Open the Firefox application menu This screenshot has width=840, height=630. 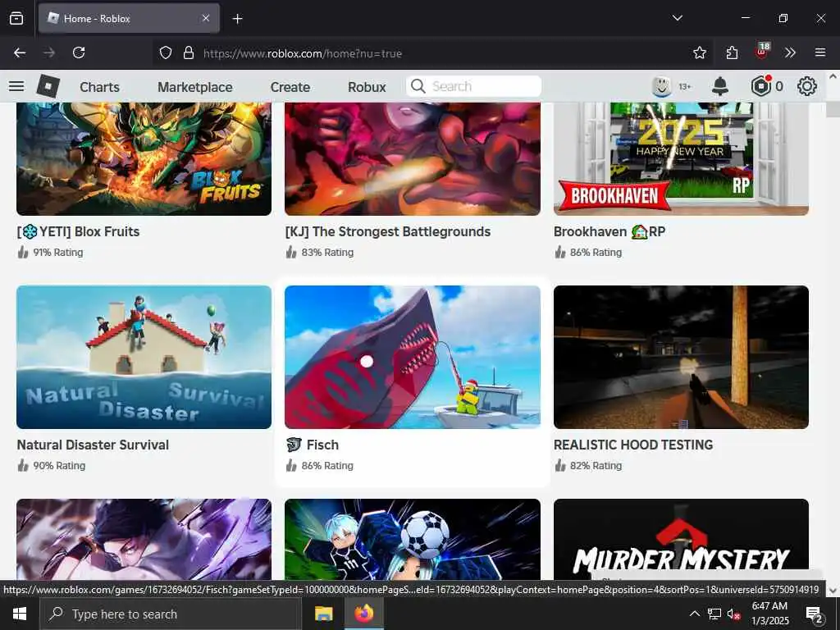[819, 52]
